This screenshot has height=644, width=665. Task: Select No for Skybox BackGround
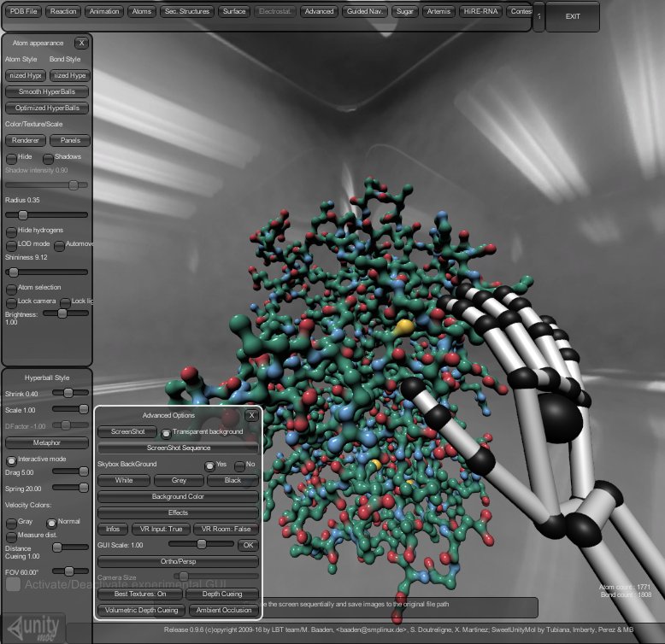[x=239, y=465]
